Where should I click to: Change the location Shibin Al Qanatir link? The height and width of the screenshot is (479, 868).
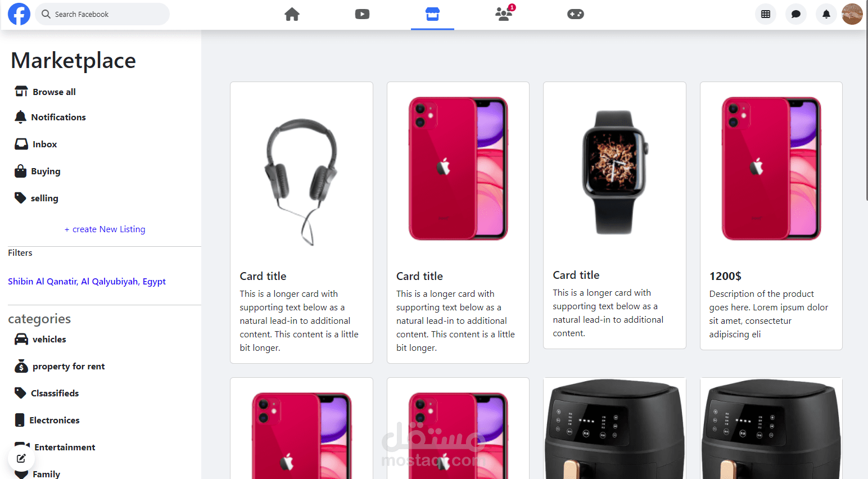87,282
